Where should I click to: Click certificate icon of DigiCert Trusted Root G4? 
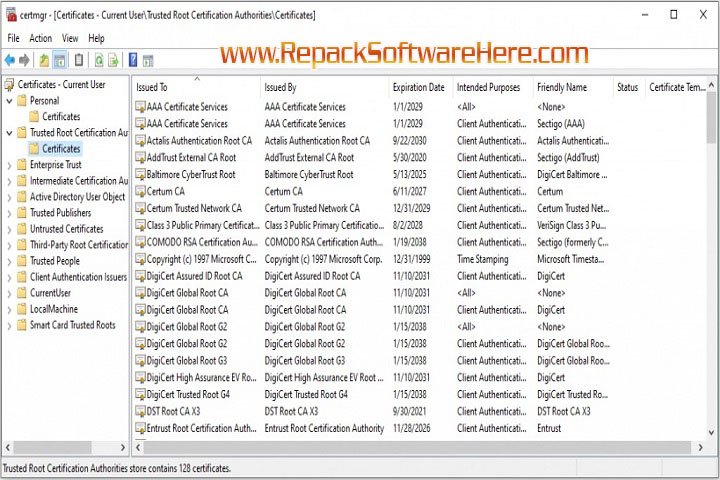(x=140, y=395)
